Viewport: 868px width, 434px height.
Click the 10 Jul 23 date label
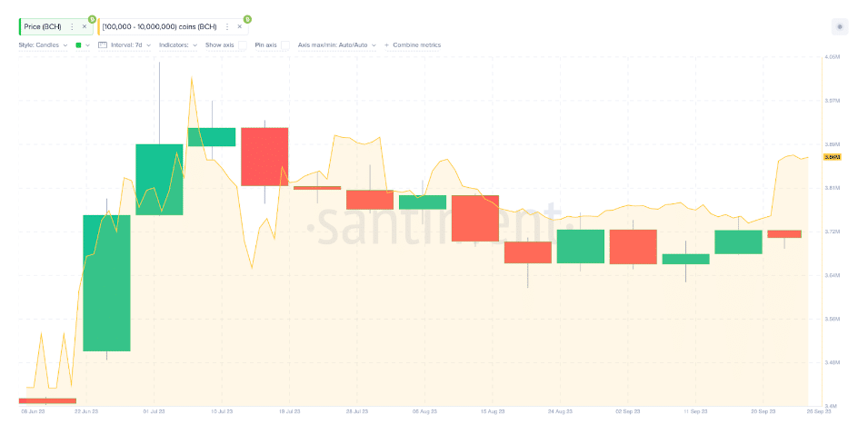(222, 411)
